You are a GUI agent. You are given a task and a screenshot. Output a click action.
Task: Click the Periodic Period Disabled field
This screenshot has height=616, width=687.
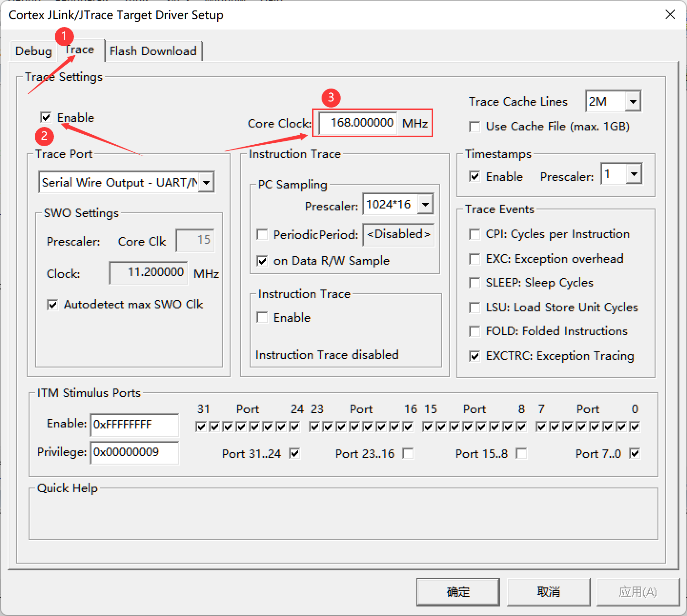(398, 234)
